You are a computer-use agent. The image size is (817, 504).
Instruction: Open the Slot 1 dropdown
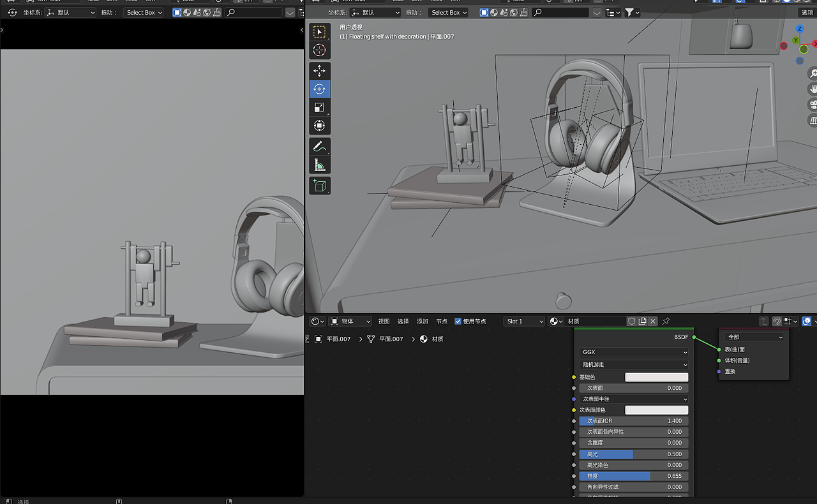click(x=523, y=321)
